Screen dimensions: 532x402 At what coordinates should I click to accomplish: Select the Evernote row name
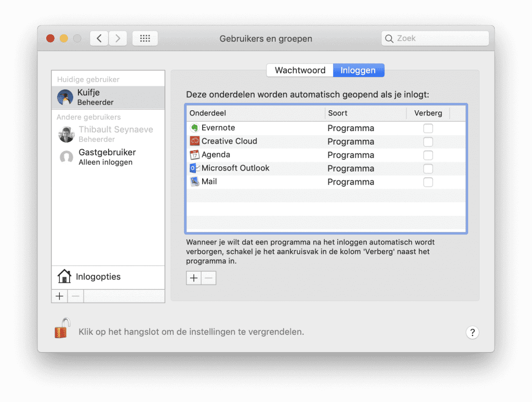click(218, 127)
